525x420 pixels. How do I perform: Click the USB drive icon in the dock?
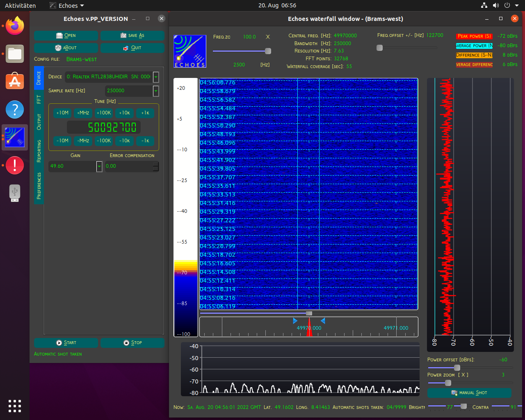(x=15, y=193)
